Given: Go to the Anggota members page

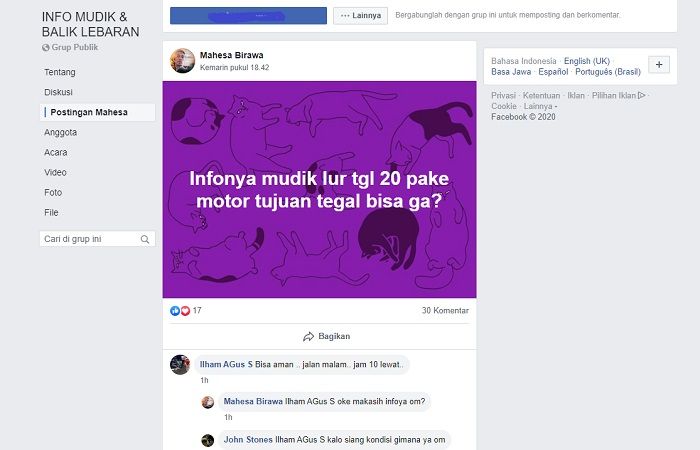Looking at the screenshot, I should point(61,133).
